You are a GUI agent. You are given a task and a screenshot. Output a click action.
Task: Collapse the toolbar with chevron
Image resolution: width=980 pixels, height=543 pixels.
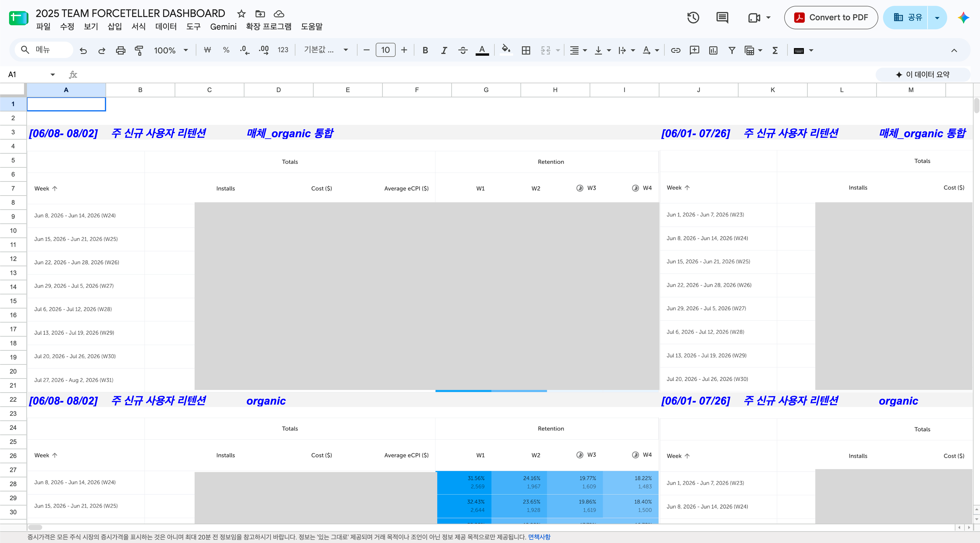[x=954, y=50]
